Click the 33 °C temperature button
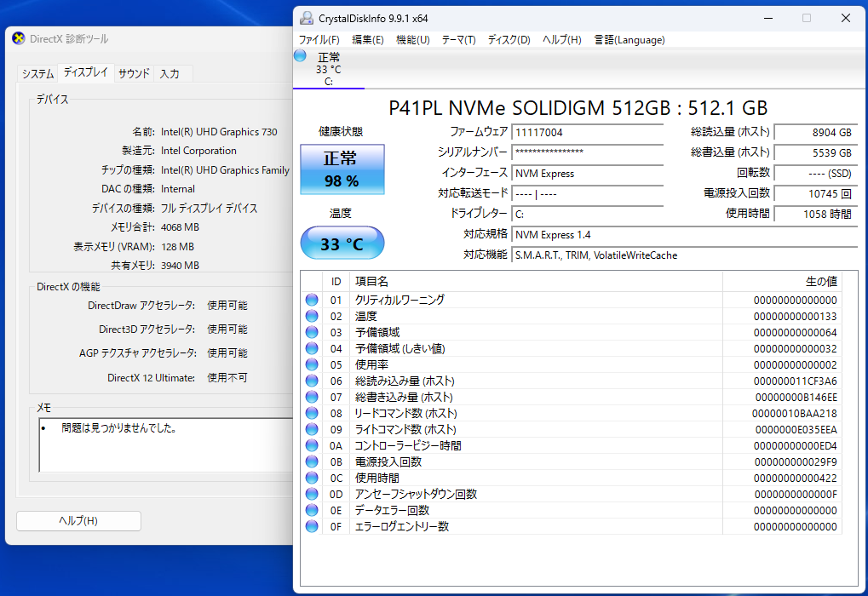The width and height of the screenshot is (868, 596). [342, 243]
